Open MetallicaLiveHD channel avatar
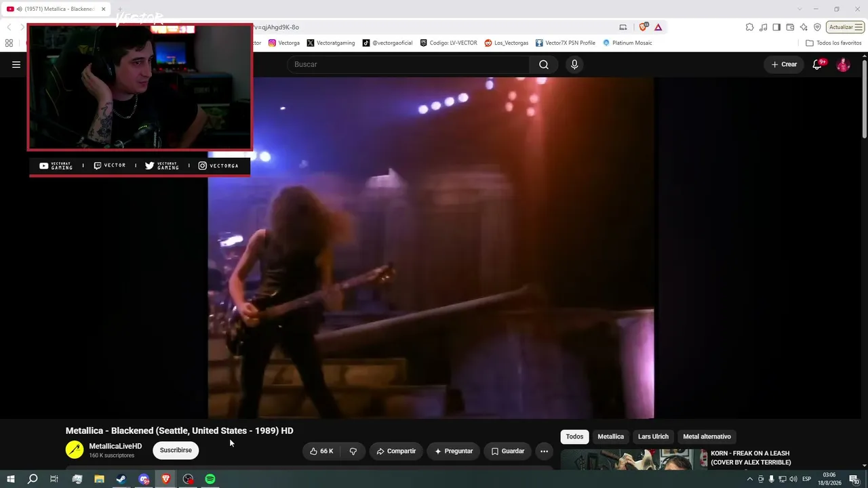The image size is (868, 488). tap(75, 449)
